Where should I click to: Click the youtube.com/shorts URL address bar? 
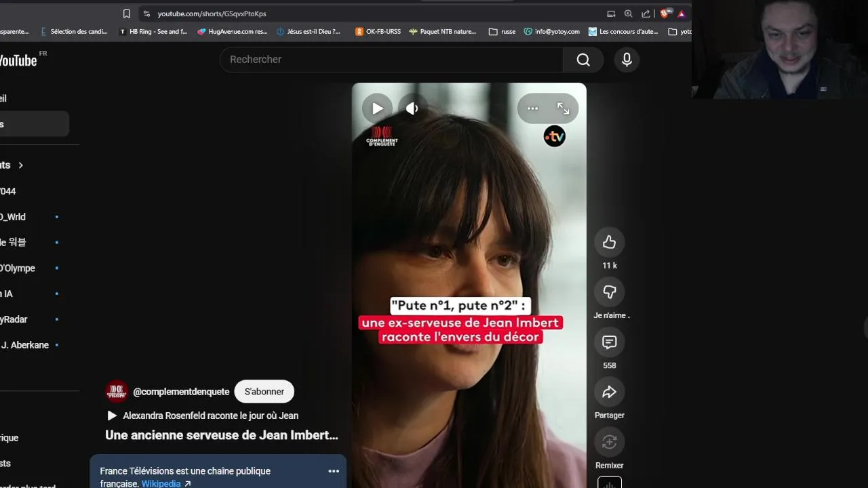pos(212,14)
